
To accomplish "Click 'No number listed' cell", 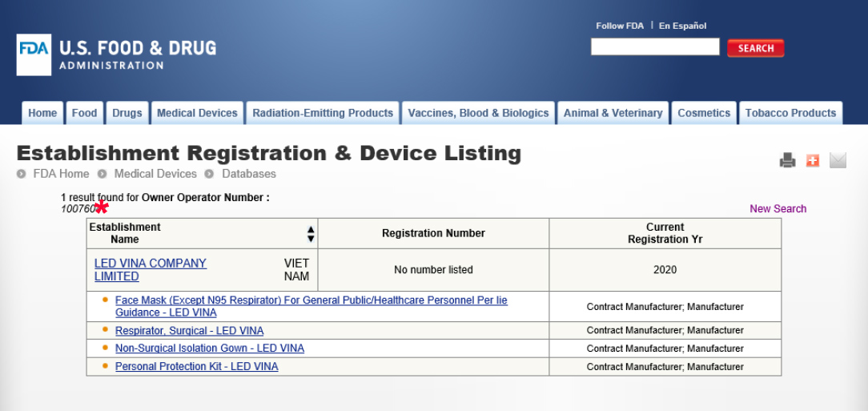I will pyautogui.click(x=433, y=270).
